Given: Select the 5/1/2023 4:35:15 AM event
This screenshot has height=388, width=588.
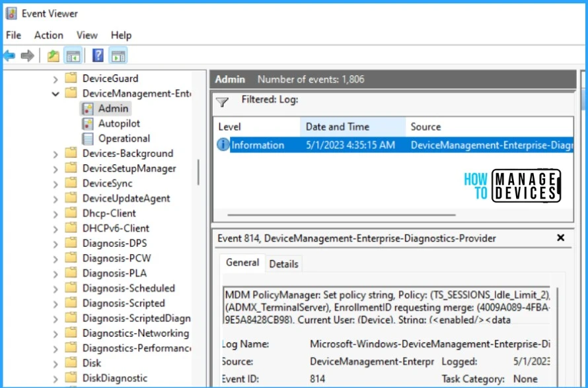Looking at the screenshot, I should coord(393,145).
